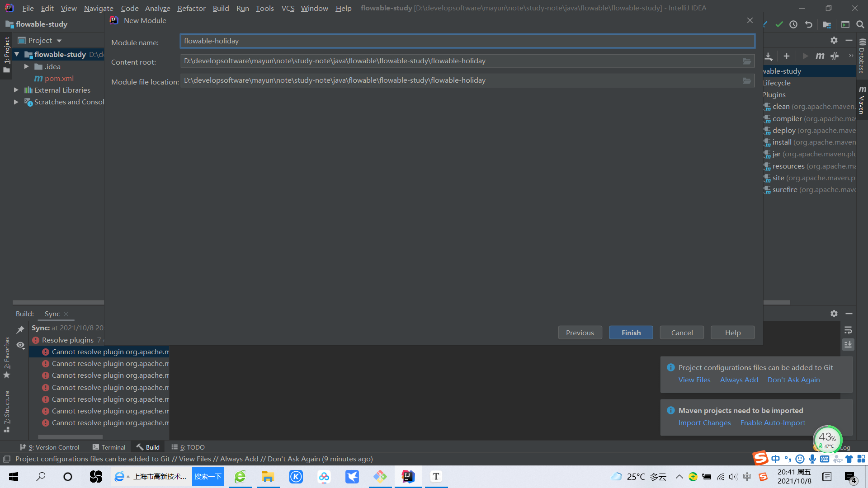868x488 pixels.
Task: Click the Build tree horizontal scrollbar
Action: pyautogui.click(x=70, y=437)
